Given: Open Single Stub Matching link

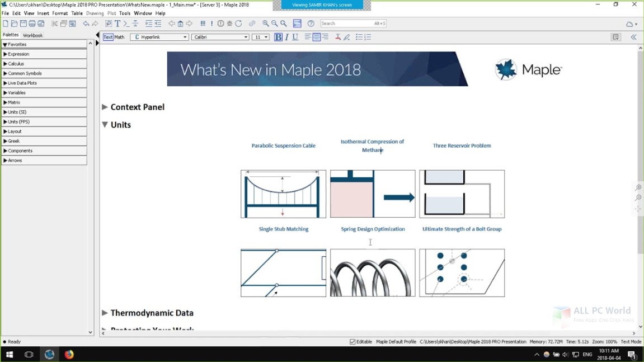Looking at the screenshot, I should 283,229.
